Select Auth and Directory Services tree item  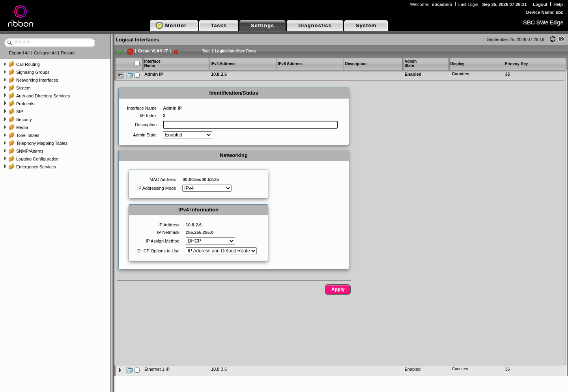click(43, 96)
